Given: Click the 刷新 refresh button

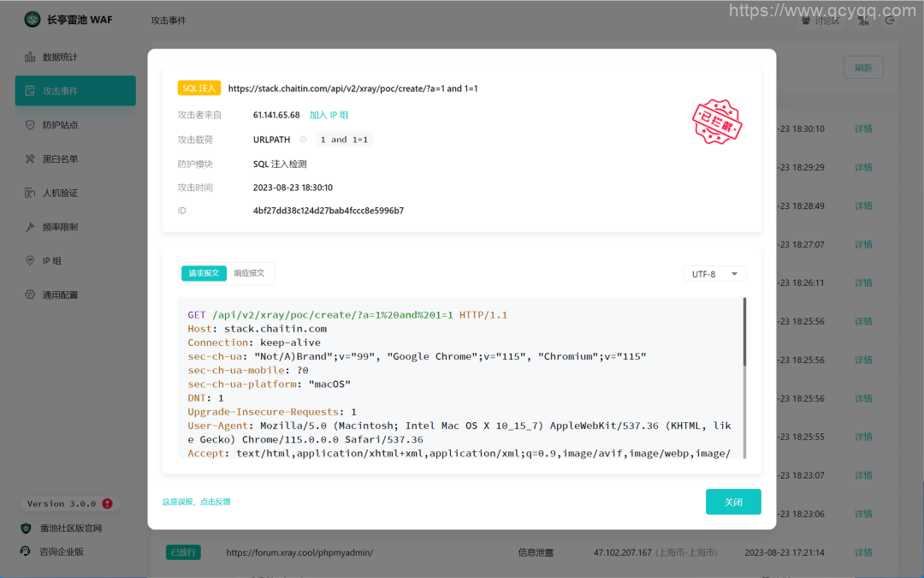Looking at the screenshot, I should pos(862,69).
